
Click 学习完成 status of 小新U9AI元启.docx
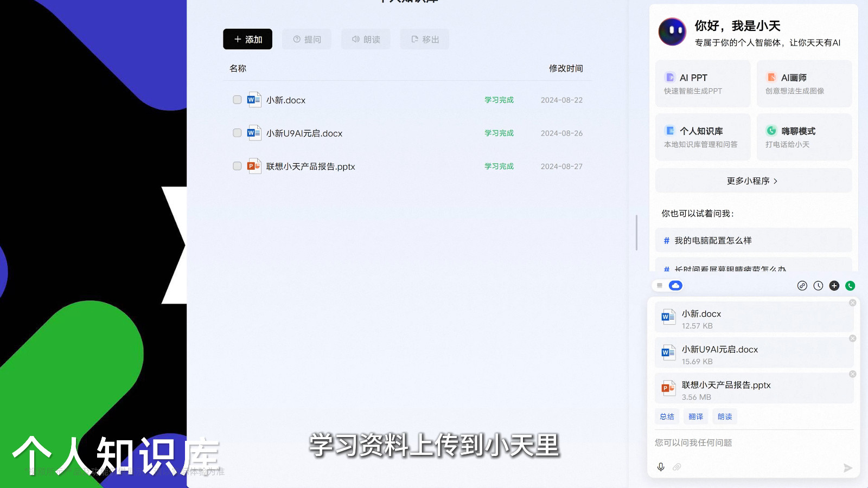499,133
